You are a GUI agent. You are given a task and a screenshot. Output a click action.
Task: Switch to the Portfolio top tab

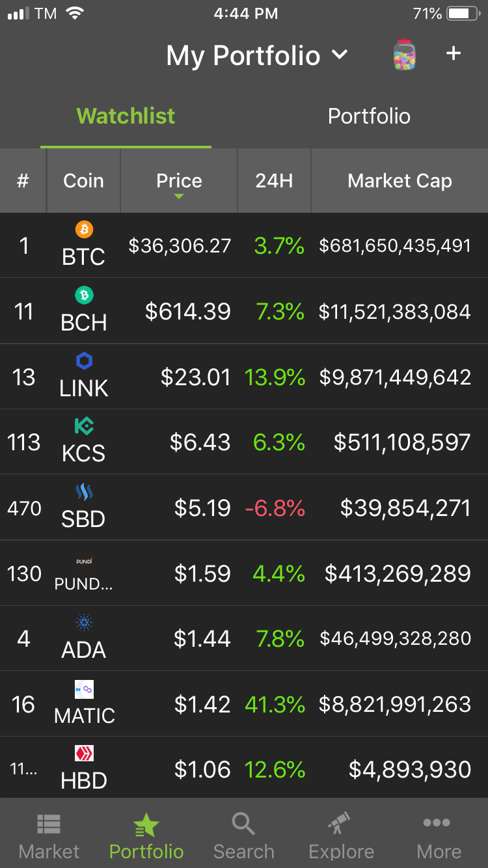pyautogui.click(x=369, y=116)
